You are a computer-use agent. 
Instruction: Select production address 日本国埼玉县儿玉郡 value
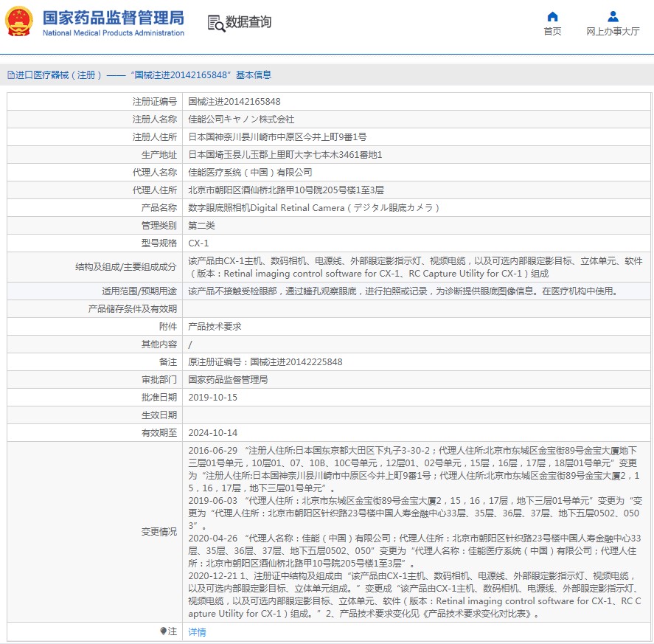(285, 155)
